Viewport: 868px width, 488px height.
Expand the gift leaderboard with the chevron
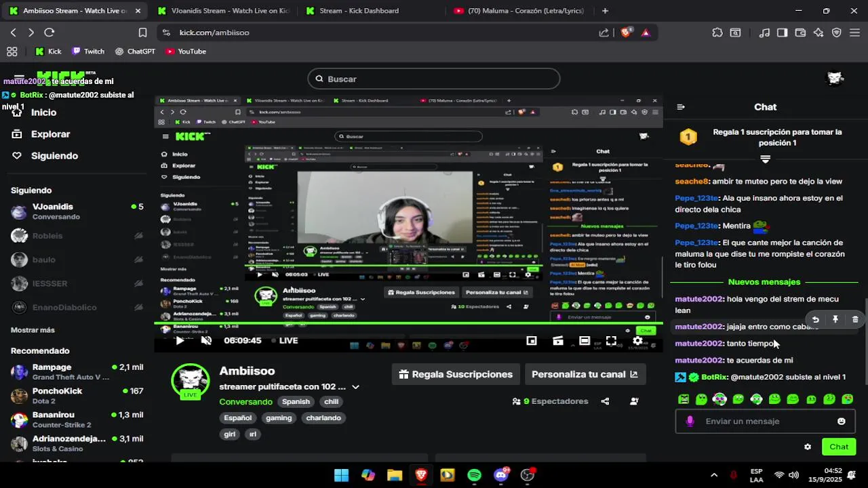(x=765, y=159)
